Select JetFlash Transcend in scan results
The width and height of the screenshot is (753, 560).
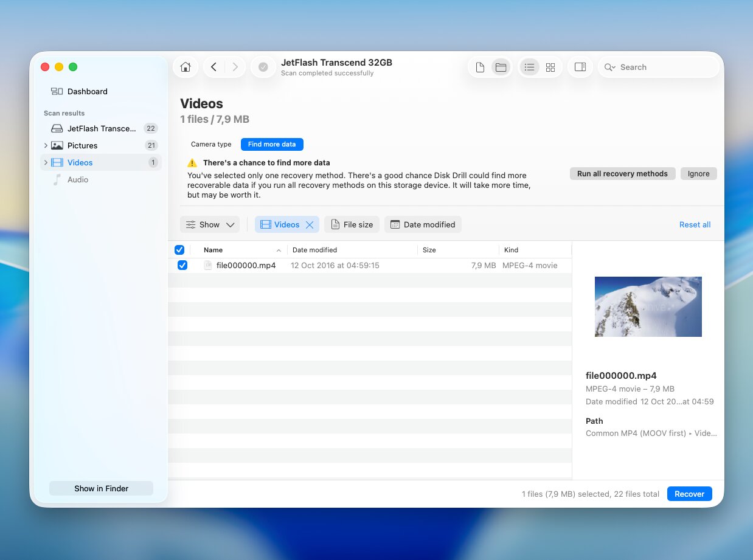[x=102, y=128]
